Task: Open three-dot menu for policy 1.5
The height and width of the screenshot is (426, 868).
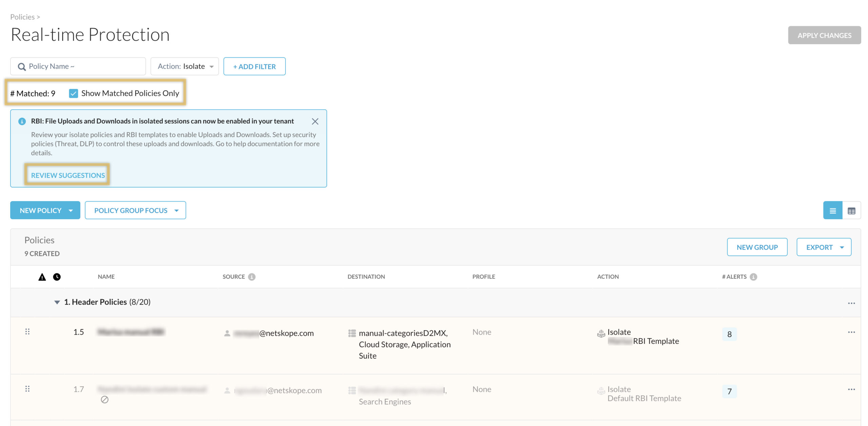Action: tap(851, 332)
